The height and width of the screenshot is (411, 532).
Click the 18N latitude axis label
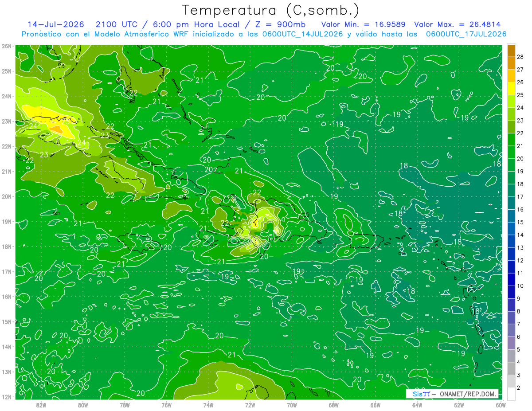(6, 247)
